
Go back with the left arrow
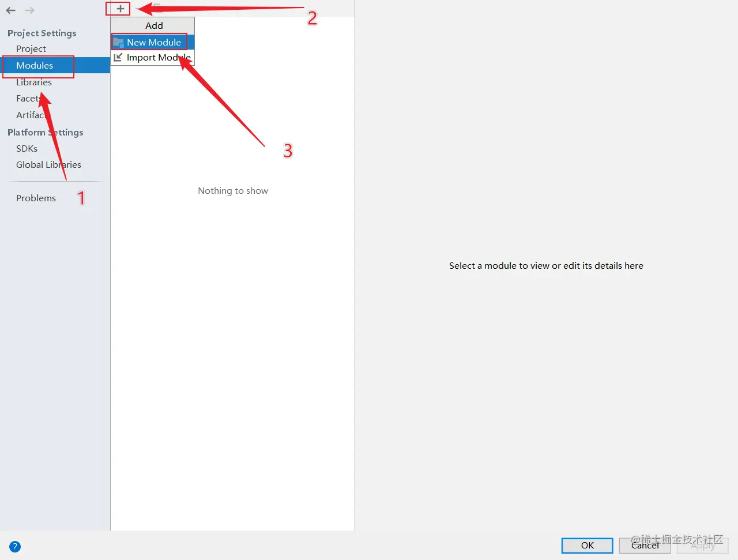point(10,10)
